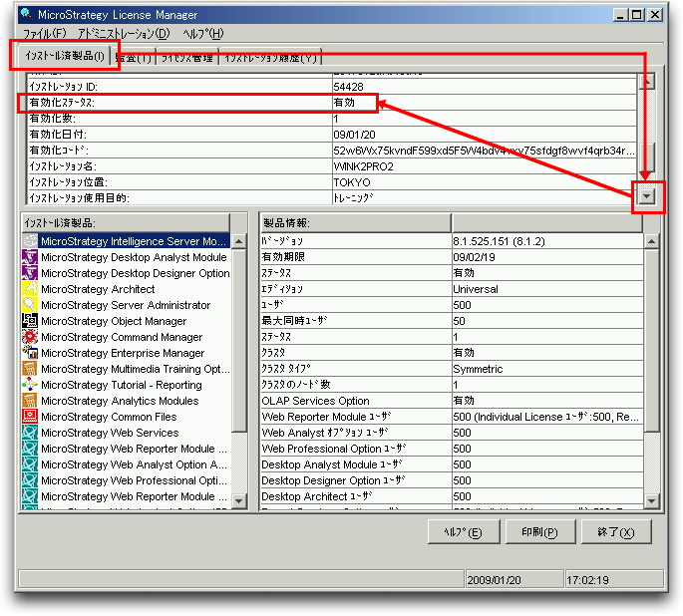Open the ヘルプ(H) menu
This screenshot has height=616, width=683.
(202, 34)
